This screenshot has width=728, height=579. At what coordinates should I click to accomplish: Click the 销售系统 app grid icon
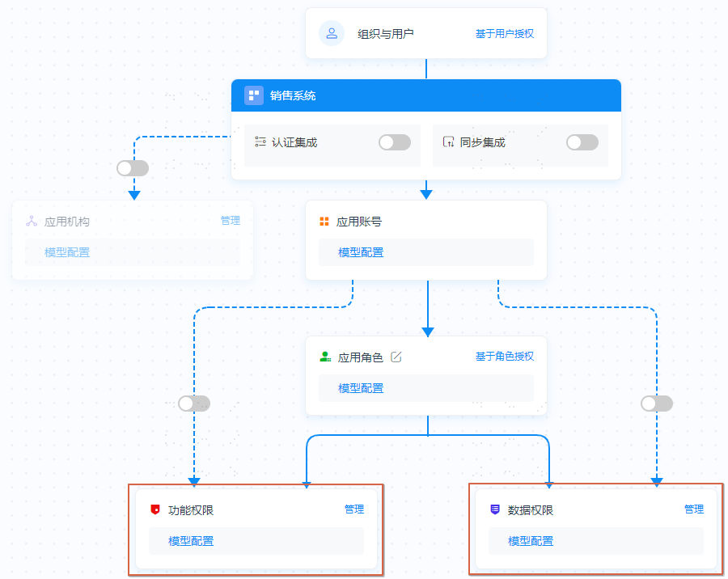[x=253, y=95]
